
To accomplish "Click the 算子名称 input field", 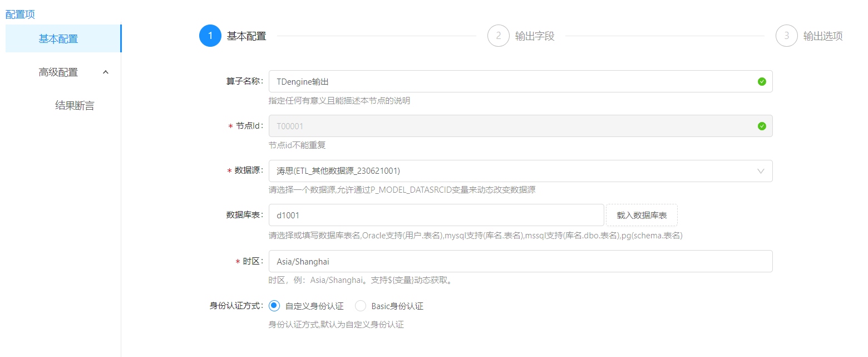I will pos(512,82).
